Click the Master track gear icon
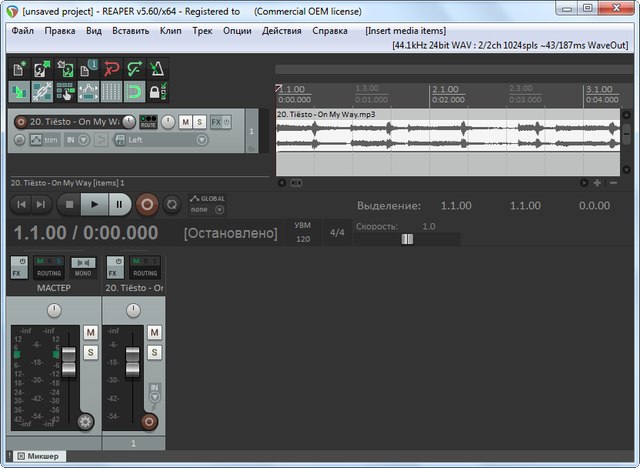Image resolution: width=640 pixels, height=468 pixels. tap(86, 421)
